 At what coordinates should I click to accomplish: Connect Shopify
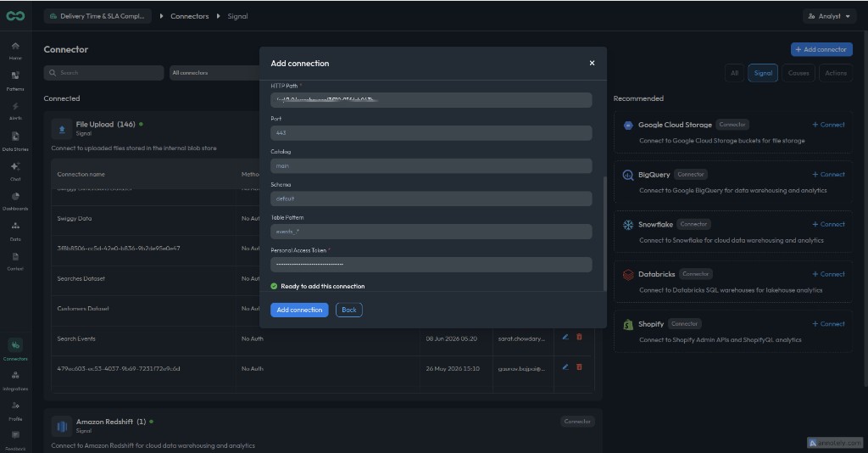click(x=828, y=324)
